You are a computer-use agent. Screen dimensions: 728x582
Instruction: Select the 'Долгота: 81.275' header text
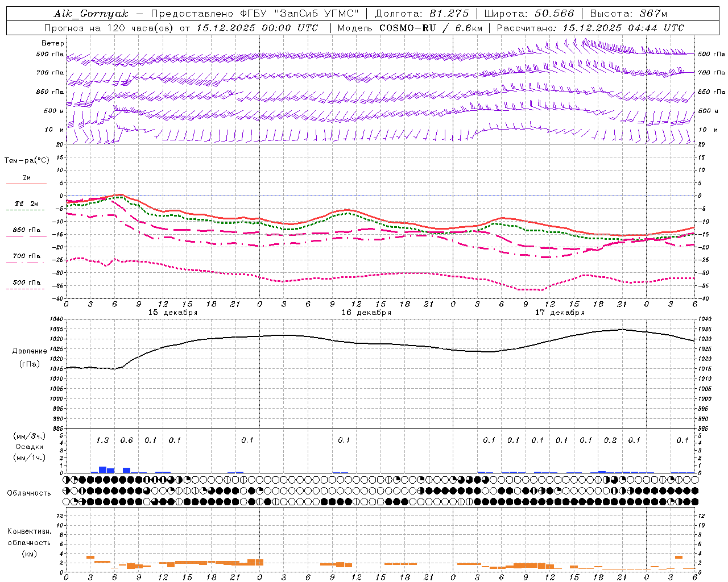[x=422, y=14]
